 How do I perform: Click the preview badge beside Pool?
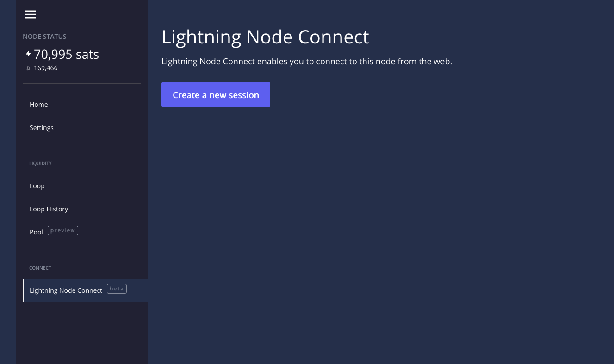(x=63, y=230)
